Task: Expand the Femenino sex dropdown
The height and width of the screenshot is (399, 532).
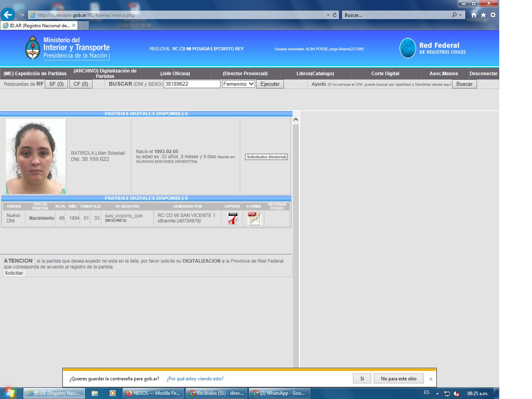Action: pos(238,84)
